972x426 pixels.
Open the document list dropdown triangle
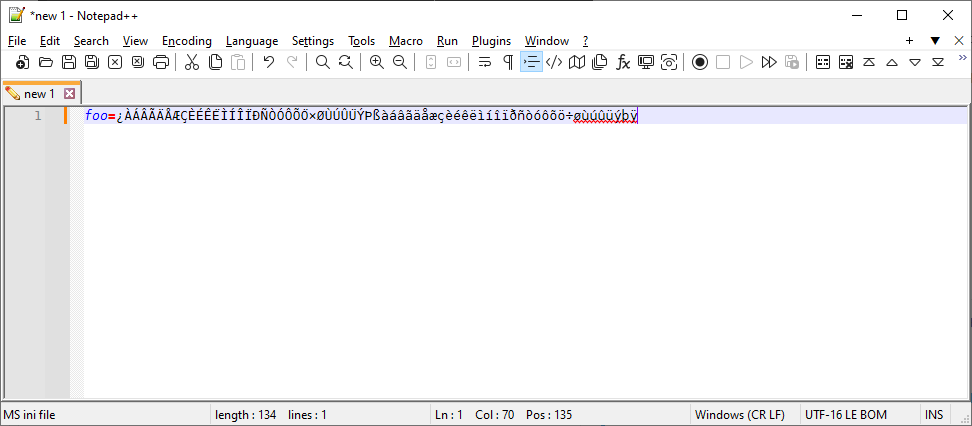[935, 40]
